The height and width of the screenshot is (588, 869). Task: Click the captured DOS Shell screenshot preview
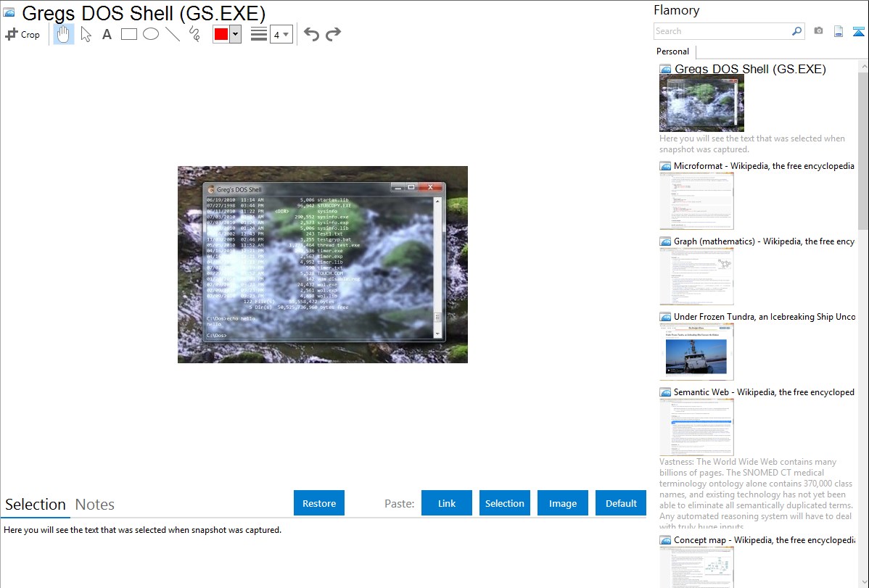click(323, 265)
